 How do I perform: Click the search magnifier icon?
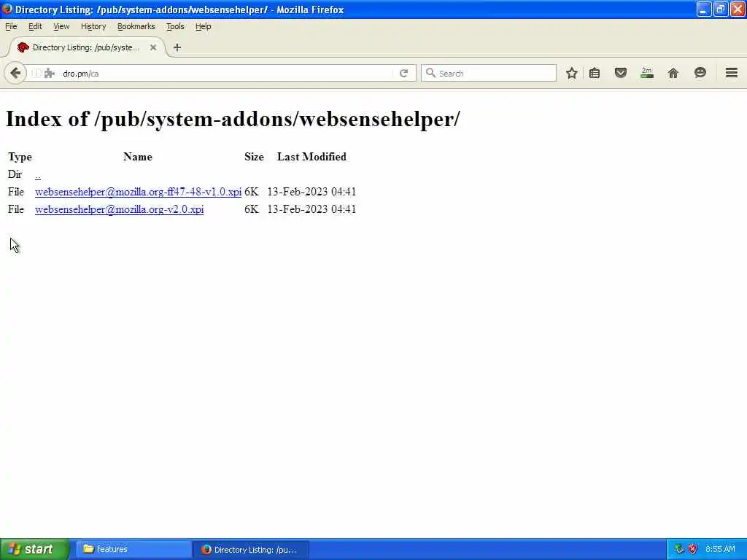[x=430, y=73]
